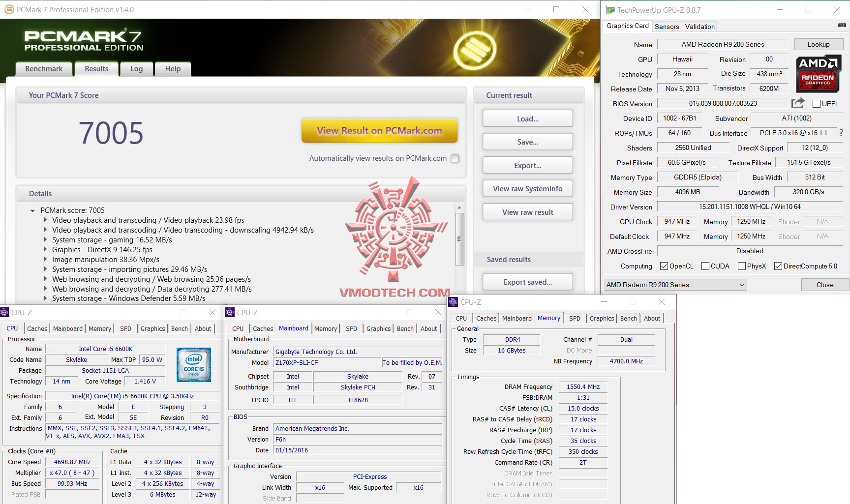Click the Core Speed value 4698.87 MHz

tap(72, 462)
